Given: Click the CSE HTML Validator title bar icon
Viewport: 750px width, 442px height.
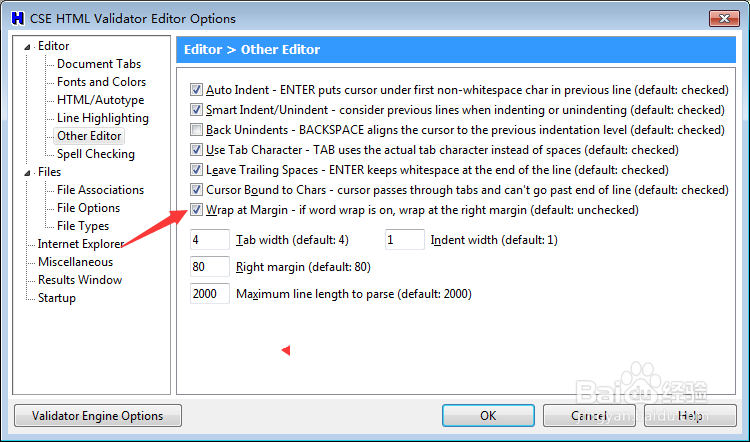Looking at the screenshot, I should [17, 18].
